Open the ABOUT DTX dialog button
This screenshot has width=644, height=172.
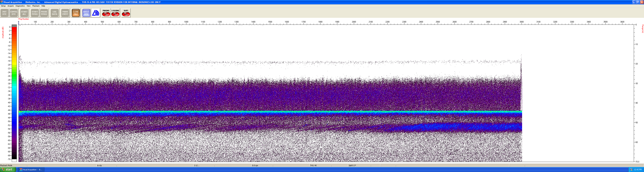click(86, 13)
